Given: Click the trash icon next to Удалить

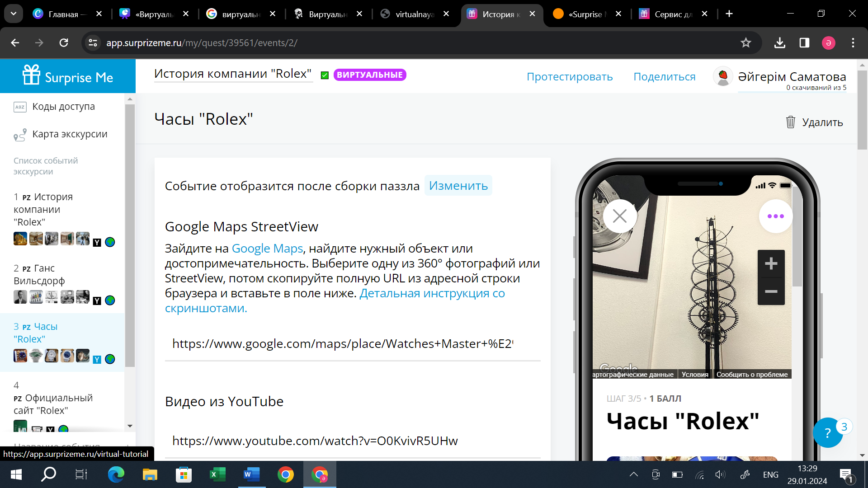Looking at the screenshot, I should click(790, 122).
